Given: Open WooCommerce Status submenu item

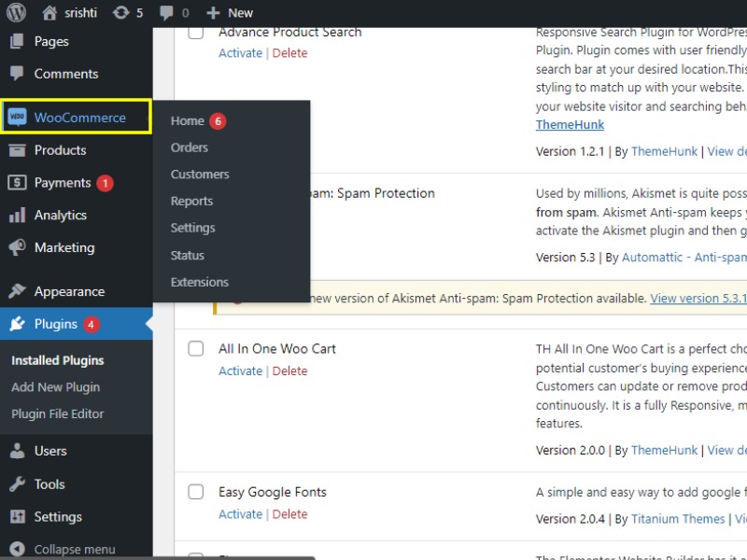Looking at the screenshot, I should point(188,255).
